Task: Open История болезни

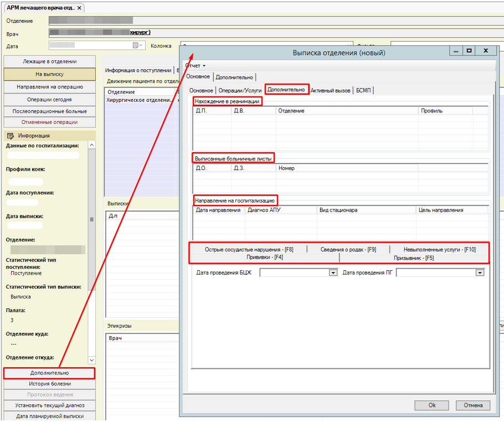Action: pos(49,384)
